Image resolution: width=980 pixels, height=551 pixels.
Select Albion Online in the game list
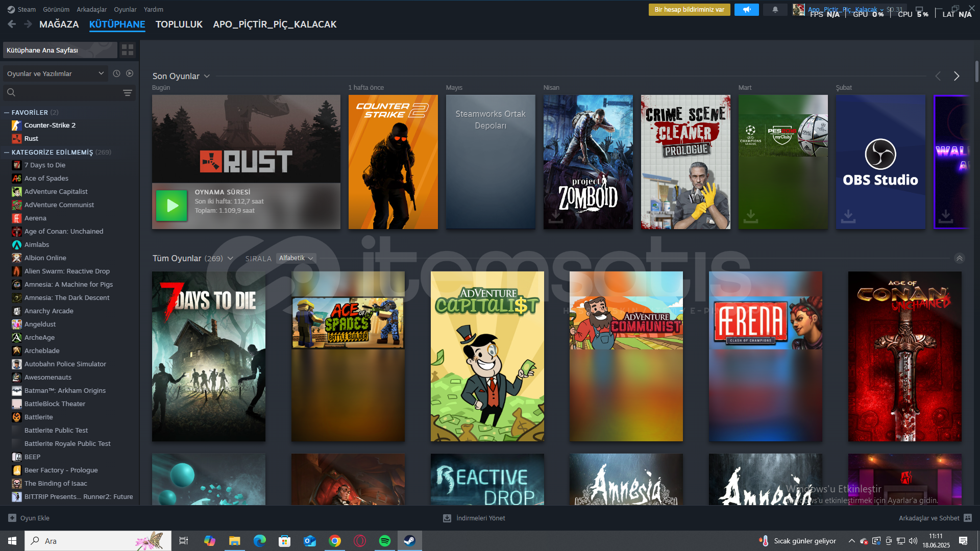pos(45,258)
